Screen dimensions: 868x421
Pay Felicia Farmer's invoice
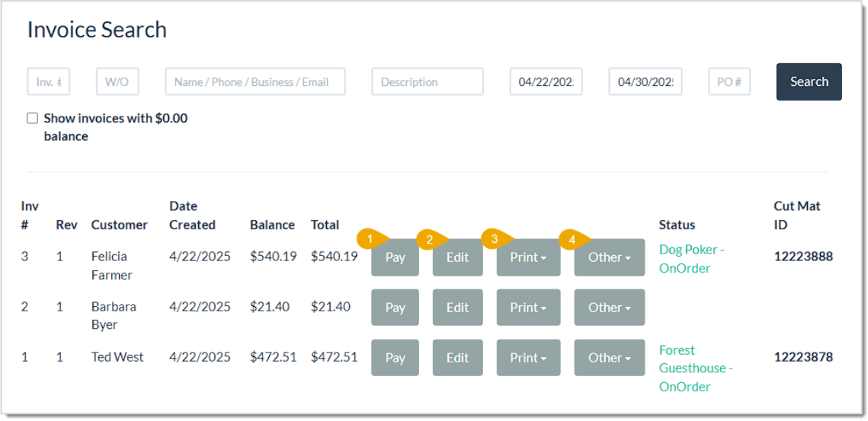(396, 257)
